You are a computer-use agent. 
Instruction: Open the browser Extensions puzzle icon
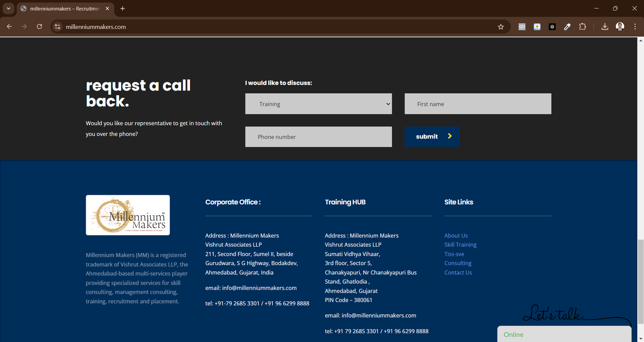pyautogui.click(x=582, y=27)
